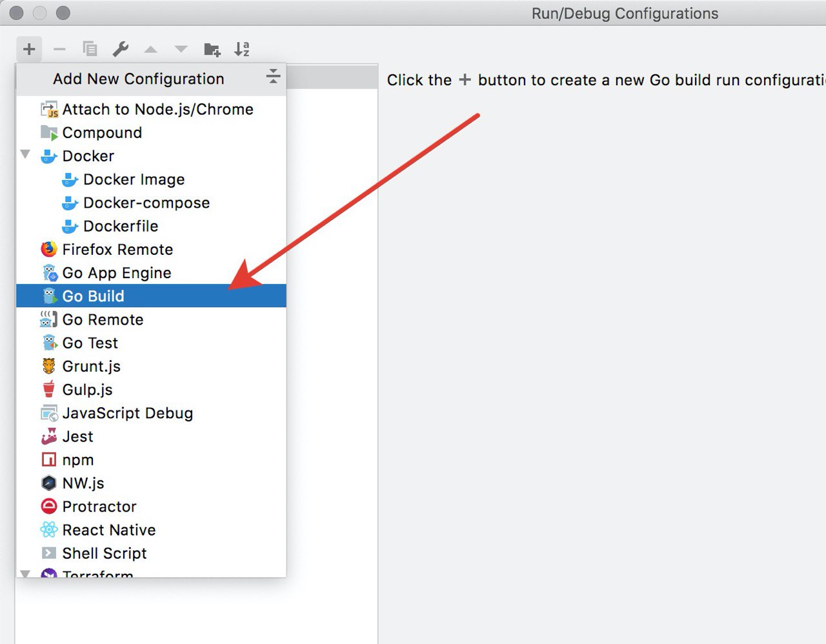Select Firefox Remote configuration
The image size is (826, 644).
click(151, 249)
